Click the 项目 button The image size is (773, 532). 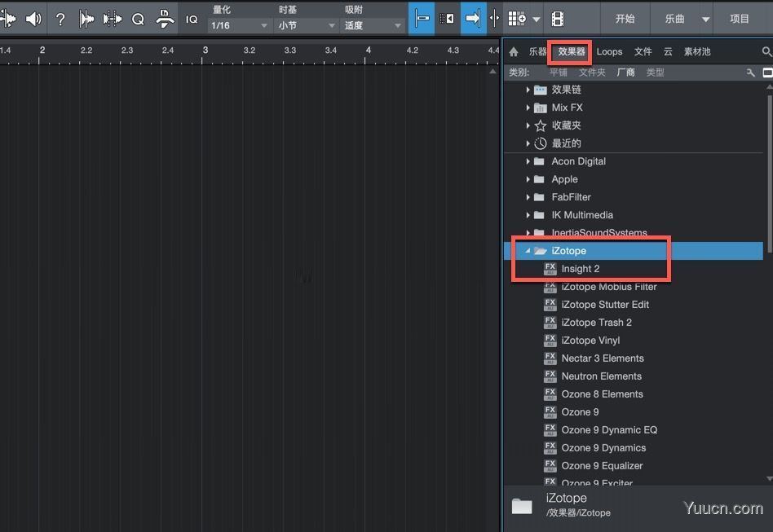click(740, 19)
